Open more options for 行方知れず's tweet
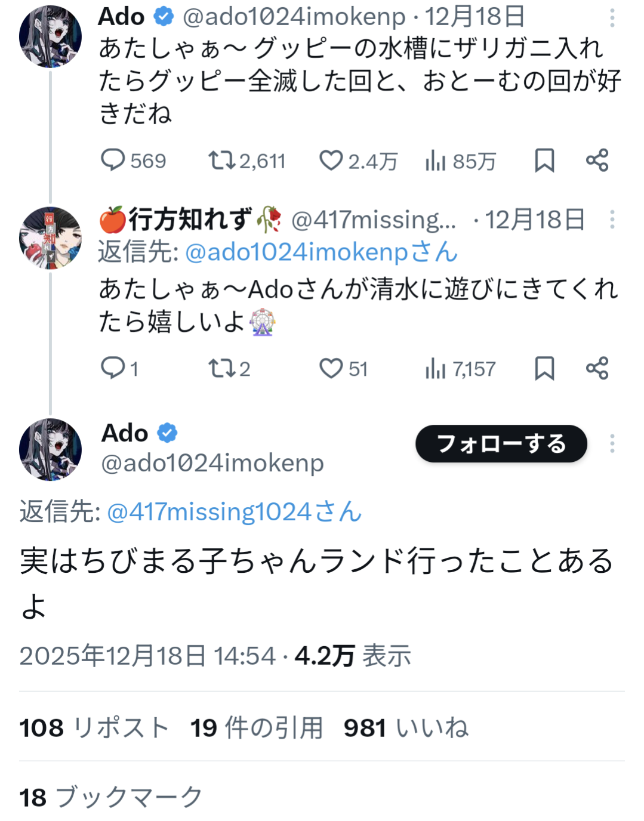The height and width of the screenshot is (821, 644). [x=612, y=220]
